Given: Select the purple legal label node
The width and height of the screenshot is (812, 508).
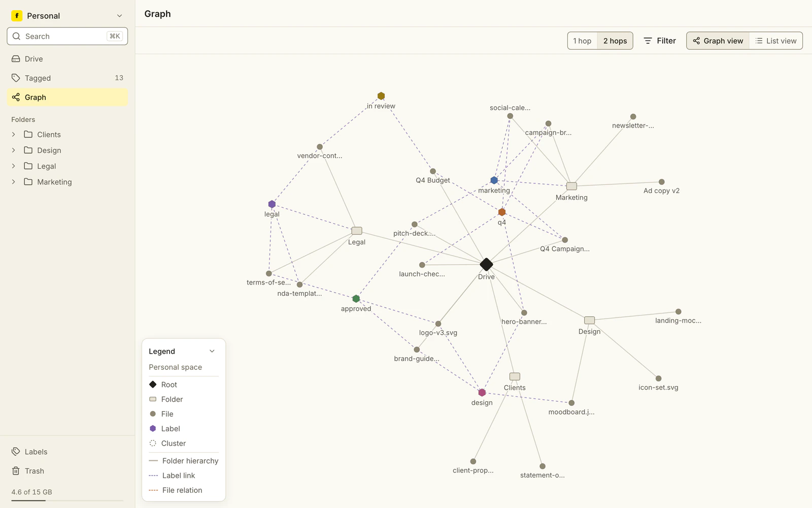Looking at the screenshot, I should tap(272, 204).
